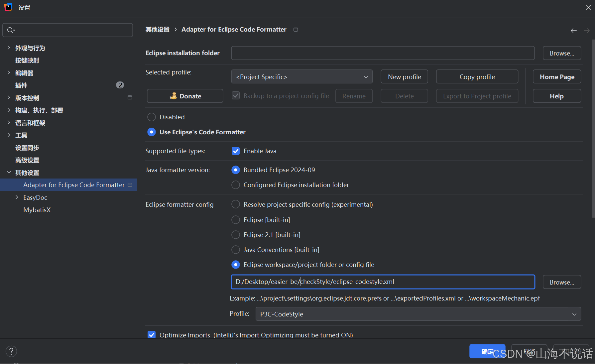Select MybatisX in the sidebar
The image size is (595, 364).
click(x=37, y=210)
